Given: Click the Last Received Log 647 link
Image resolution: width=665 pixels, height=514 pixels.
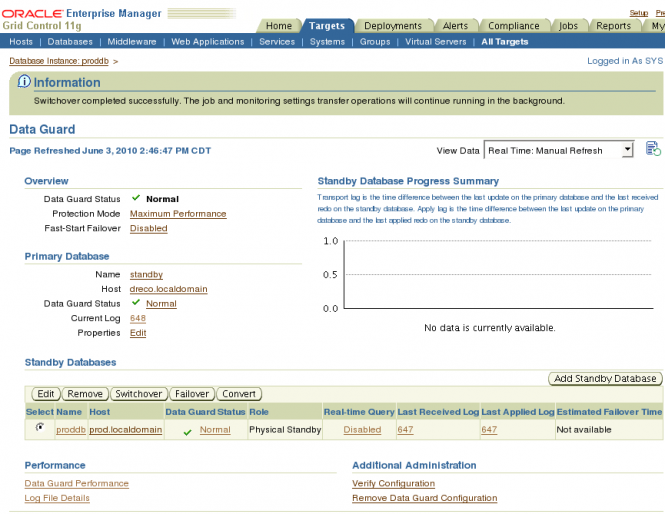Looking at the screenshot, I should [x=405, y=430].
